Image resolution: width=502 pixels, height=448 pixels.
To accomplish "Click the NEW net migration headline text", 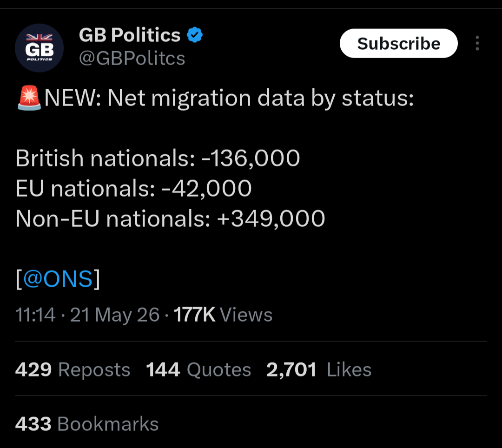I will pos(229,98).
